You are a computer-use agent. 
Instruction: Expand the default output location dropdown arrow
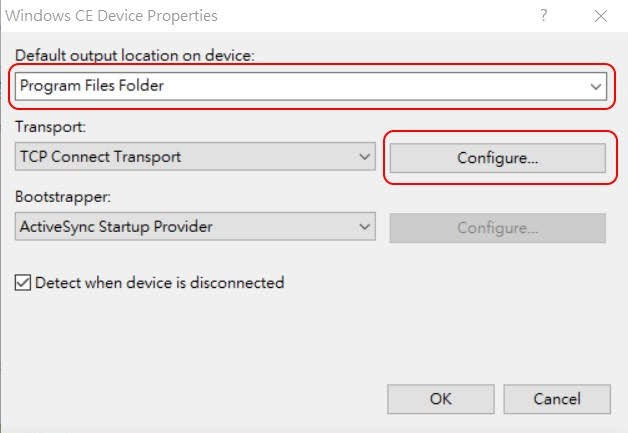596,86
